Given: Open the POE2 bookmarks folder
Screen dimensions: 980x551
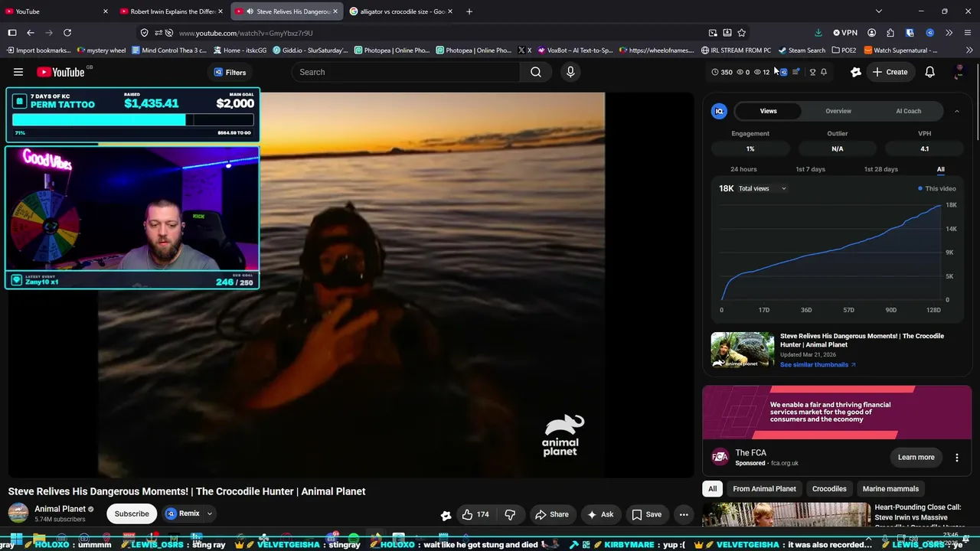Looking at the screenshot, I should [x=844, y=51].
